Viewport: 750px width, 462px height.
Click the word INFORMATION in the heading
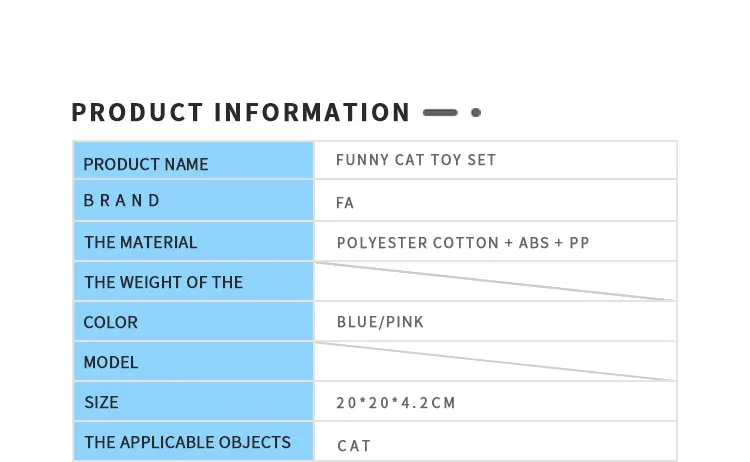point(312,113)
